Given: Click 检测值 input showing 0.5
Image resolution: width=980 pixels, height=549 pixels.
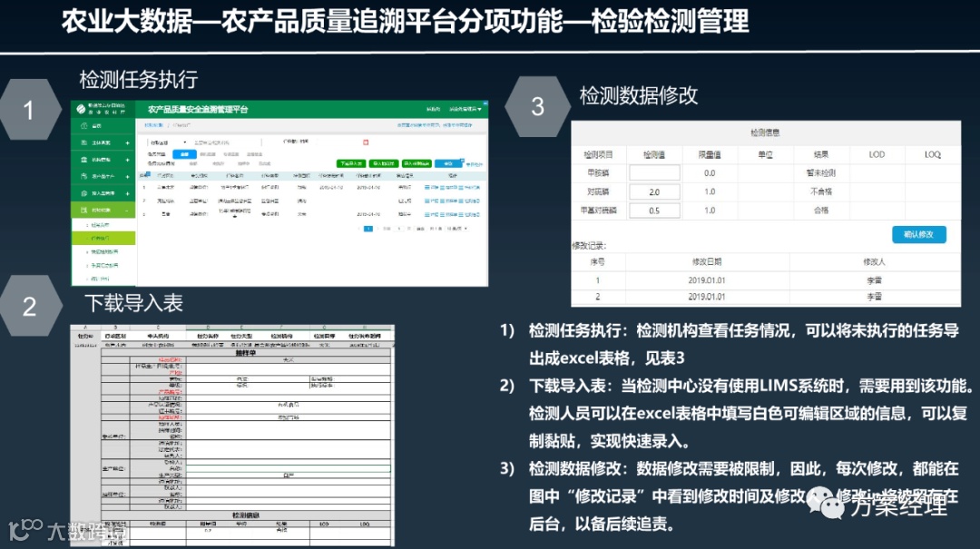Looking at the screenshot, I should pyautogui.click(x=654, y=211).
